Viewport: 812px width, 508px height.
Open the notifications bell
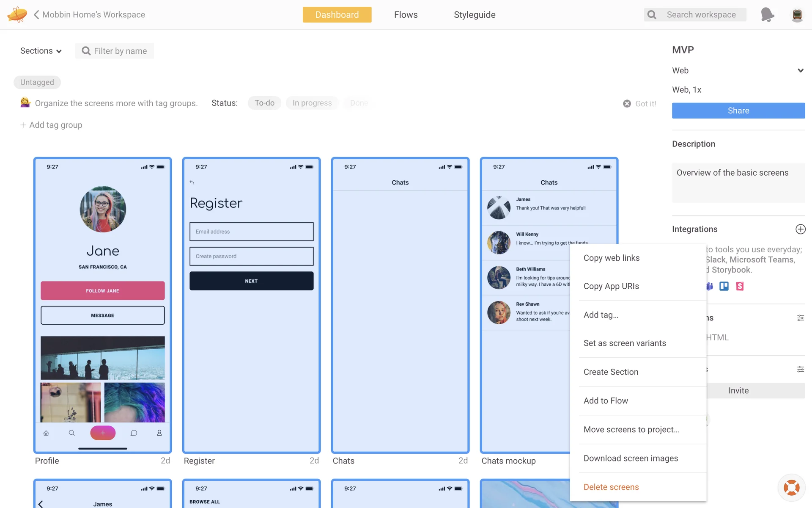[x=767, y=14]
